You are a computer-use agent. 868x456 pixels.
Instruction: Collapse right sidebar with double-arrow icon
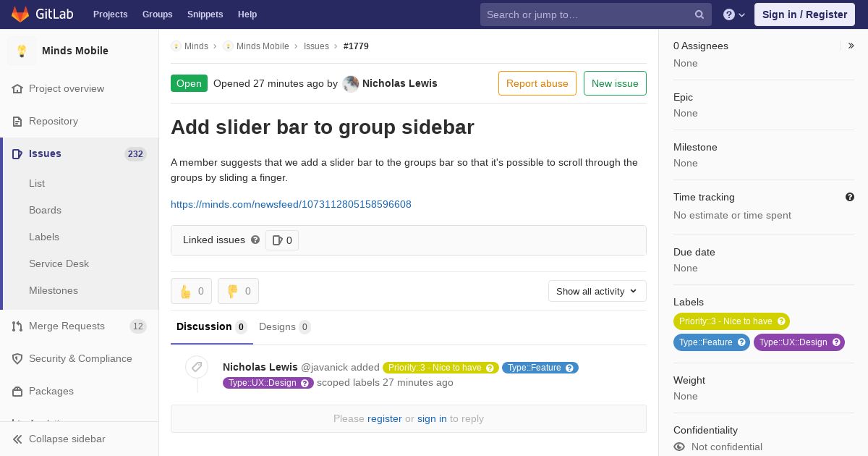[x=851, y=46]
